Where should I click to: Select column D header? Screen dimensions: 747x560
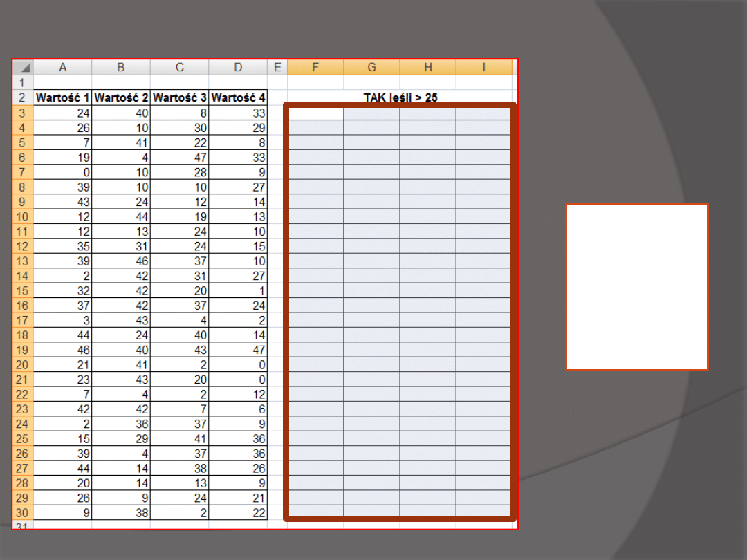coord(238,67)
